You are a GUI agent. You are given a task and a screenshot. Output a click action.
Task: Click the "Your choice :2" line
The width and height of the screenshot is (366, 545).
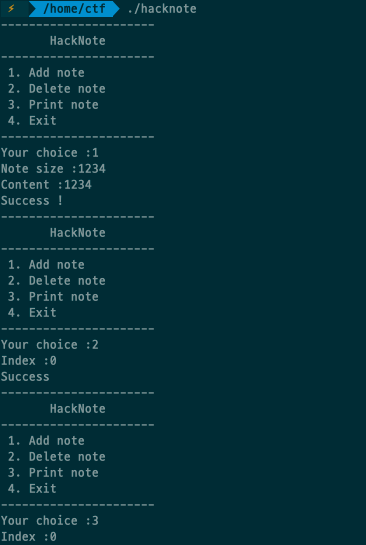(x=50, y=344)
